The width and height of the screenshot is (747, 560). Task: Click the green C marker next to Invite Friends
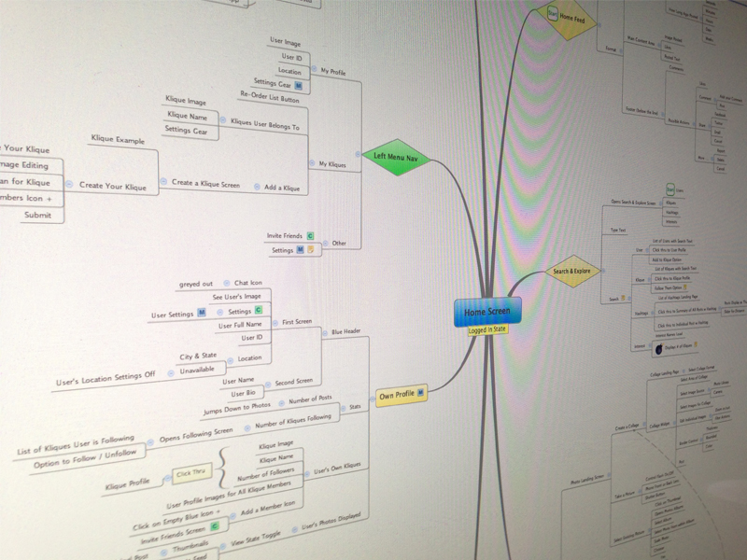coord(310,237)
